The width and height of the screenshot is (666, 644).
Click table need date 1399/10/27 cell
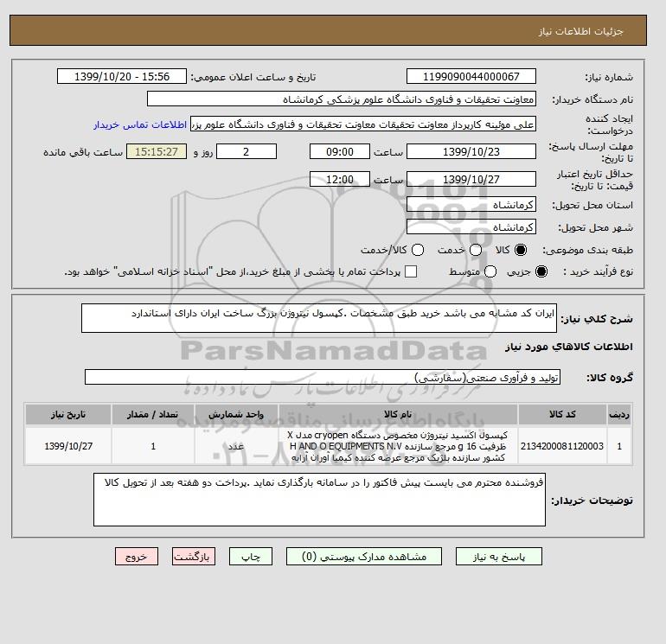[68, 446]
